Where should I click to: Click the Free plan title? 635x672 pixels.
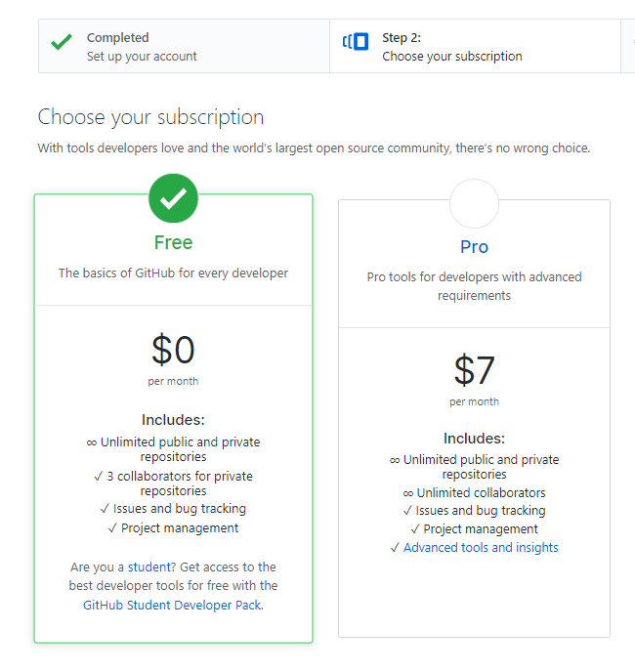click(173, 242)
